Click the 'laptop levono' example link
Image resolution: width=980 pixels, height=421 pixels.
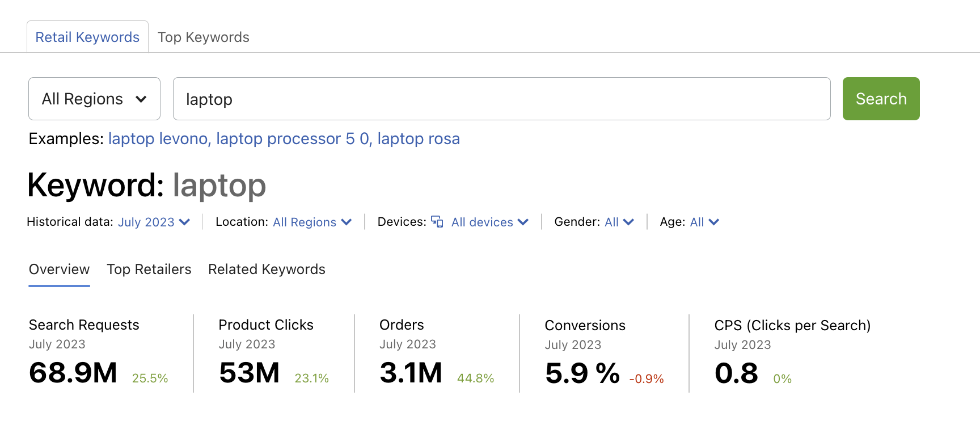pos(158,139)
